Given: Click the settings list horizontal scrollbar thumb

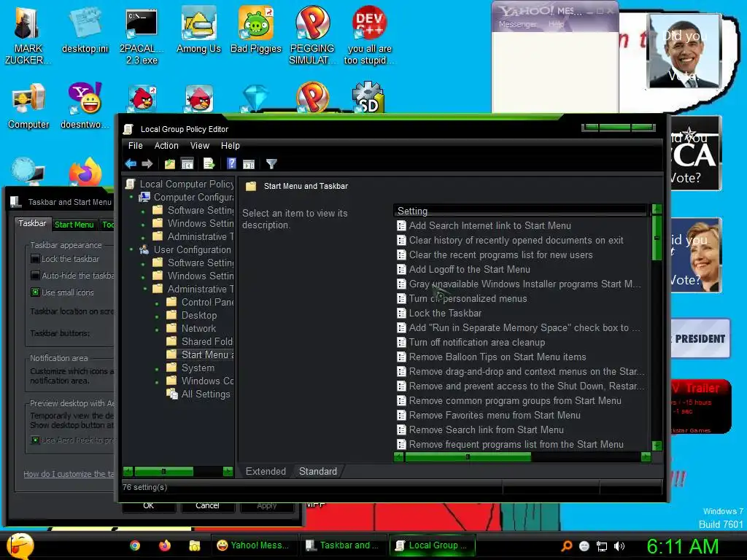Looking at the screenshot, I should pyautogui.click(x=468, y=457).
